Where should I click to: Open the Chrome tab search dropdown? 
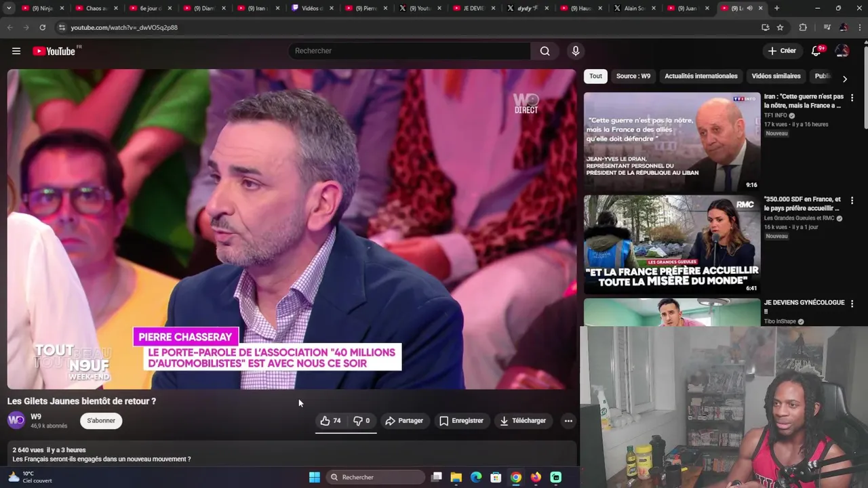click(9, 8)
